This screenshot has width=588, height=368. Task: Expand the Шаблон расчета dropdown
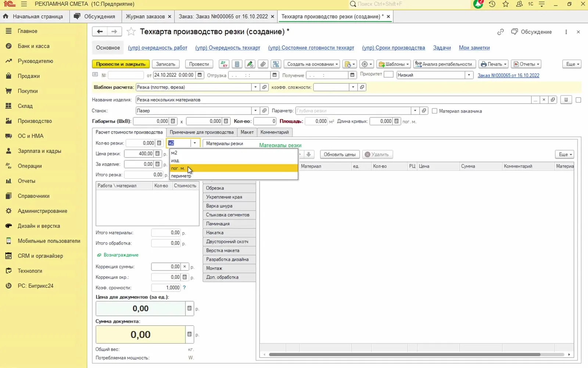click(x=255, y=87)
